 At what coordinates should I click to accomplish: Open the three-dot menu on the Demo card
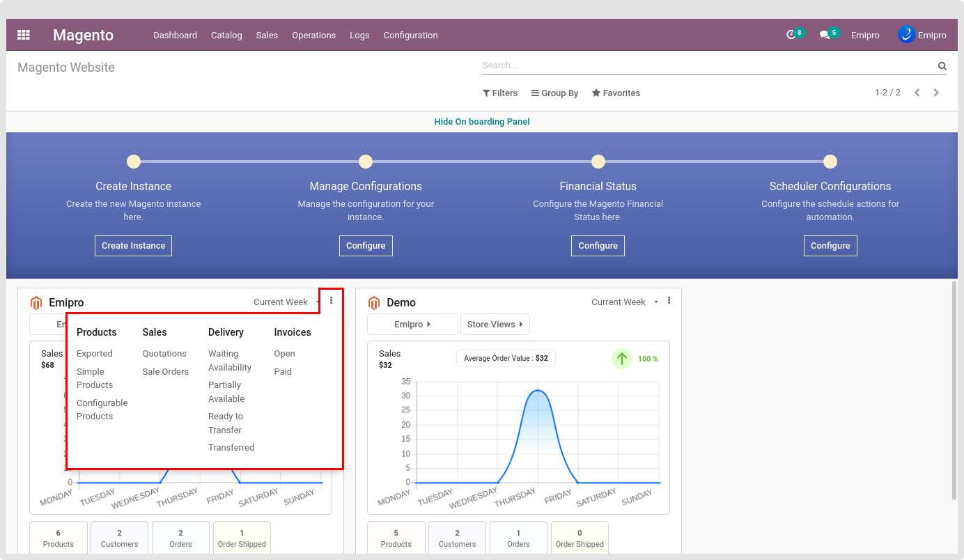(669, 301)
